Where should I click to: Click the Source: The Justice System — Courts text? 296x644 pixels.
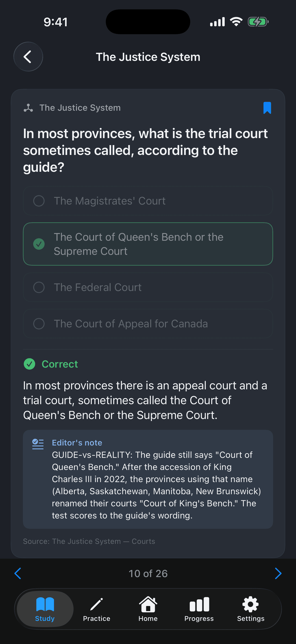coord(89,541)
